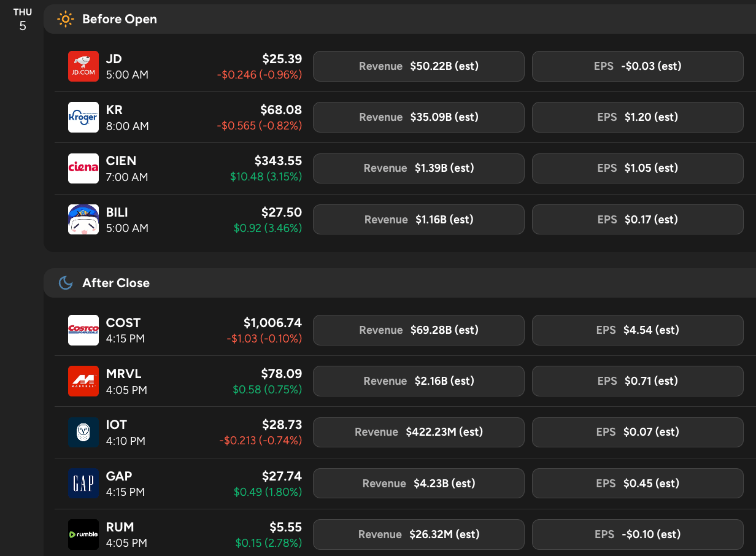This screenshot has height=556, width=756.
Task: Open the Marvell logo icon
Action: [x=83, y=381]
